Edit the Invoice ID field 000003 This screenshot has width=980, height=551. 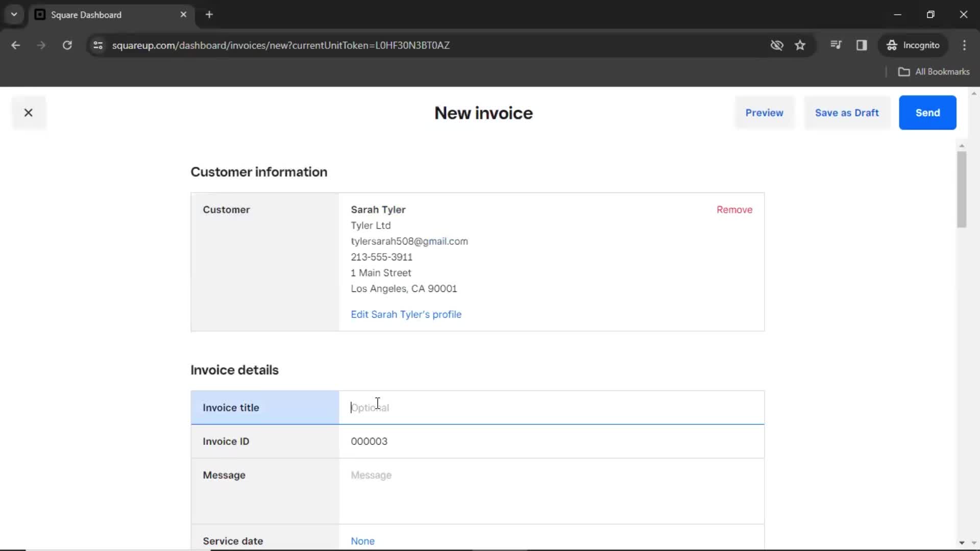tap(551, 441)
